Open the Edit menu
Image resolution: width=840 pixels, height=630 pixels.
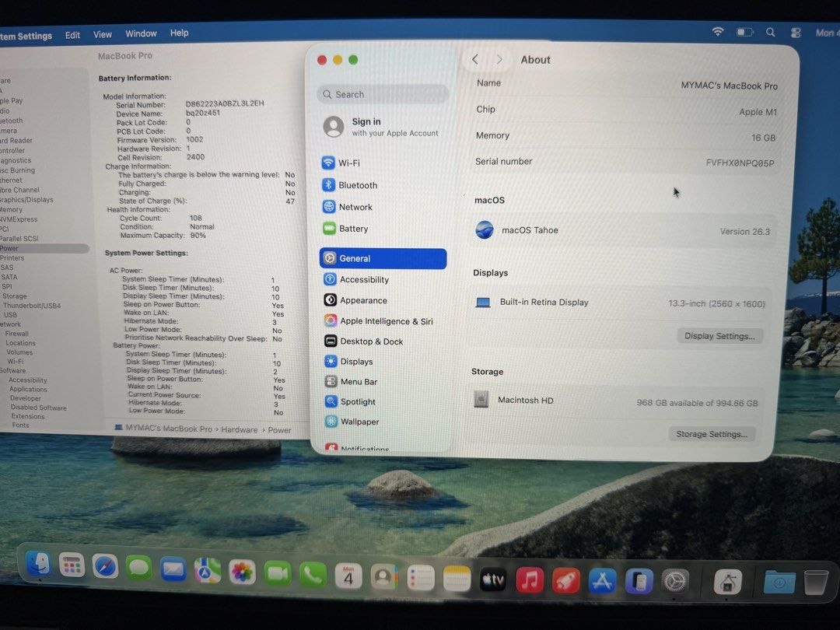[x=72, y=35]
